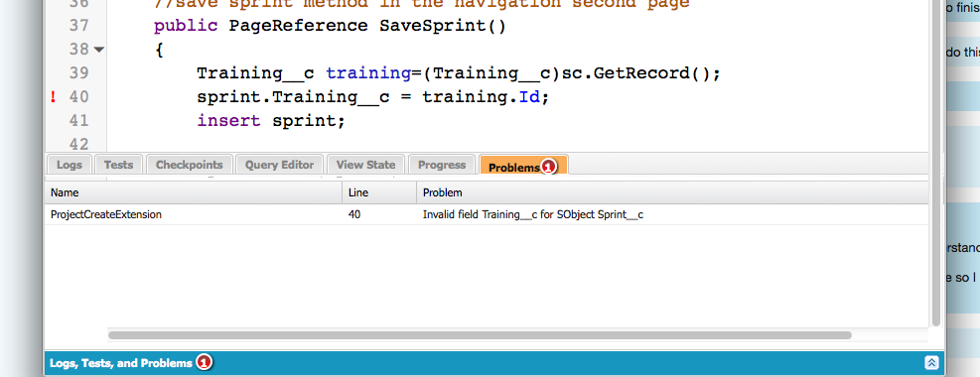
Task: Select the Query Editor tab
Action: pyautogui.click(x=279, y=165)
